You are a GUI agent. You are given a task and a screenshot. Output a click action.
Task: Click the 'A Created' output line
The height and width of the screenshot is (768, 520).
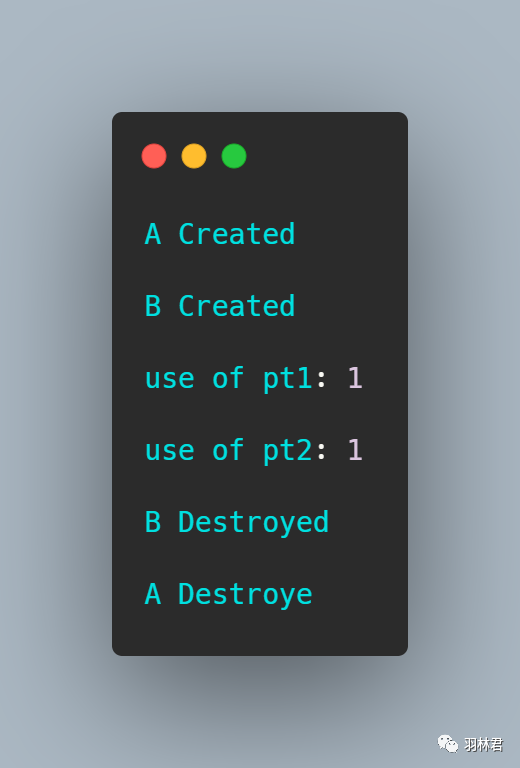click(x=220, y=234)
